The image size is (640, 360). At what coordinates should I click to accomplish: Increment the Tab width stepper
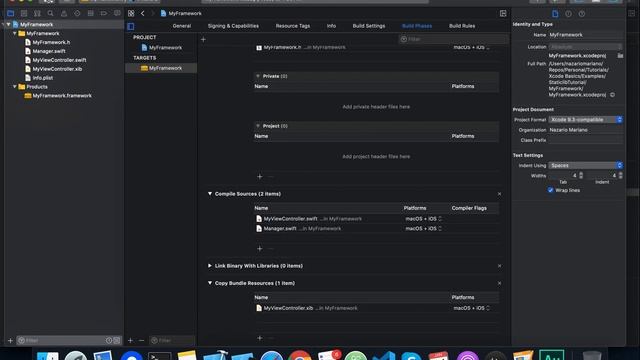(x=581, y=174)
